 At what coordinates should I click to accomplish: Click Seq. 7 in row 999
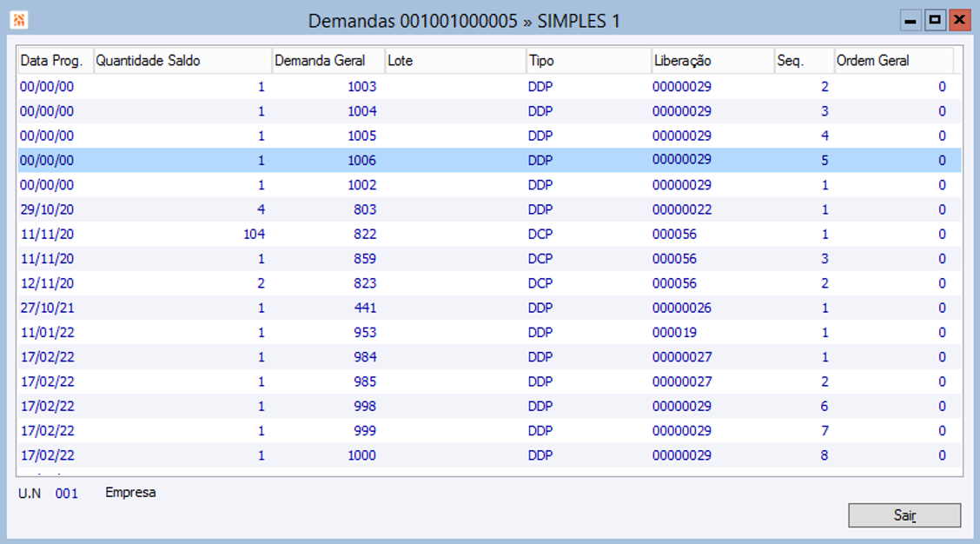(x=824, y=431)
